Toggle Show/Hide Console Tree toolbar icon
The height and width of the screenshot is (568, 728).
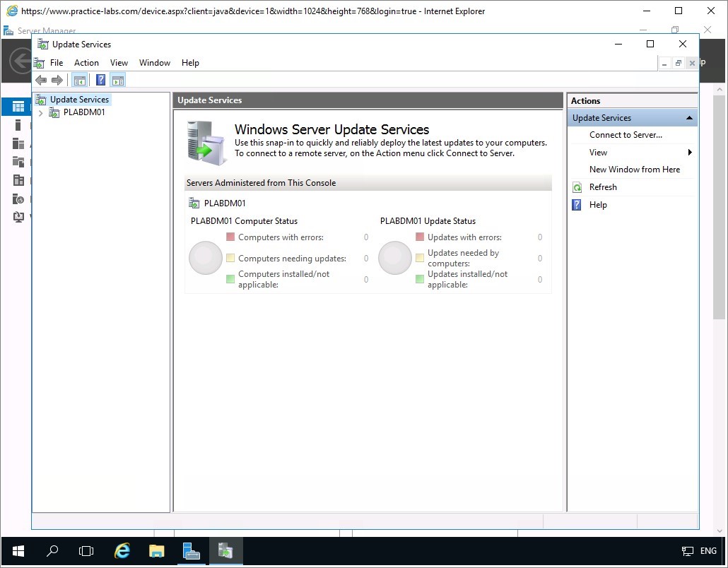(x=79, y=80)
